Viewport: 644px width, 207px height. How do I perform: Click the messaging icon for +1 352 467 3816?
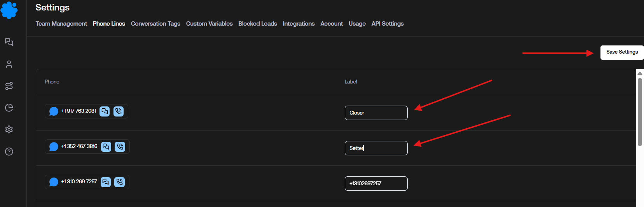[x=106, y=147]
